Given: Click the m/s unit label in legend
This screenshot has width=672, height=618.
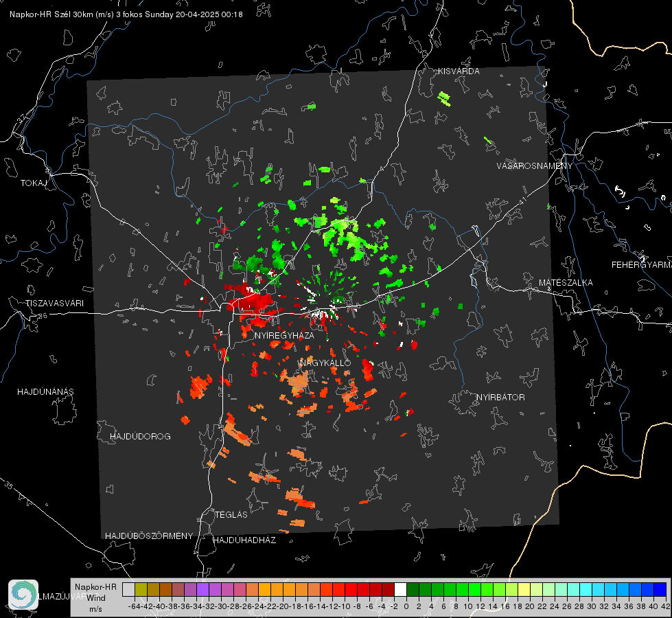Looking at the screenshot, I should point(95,609).
